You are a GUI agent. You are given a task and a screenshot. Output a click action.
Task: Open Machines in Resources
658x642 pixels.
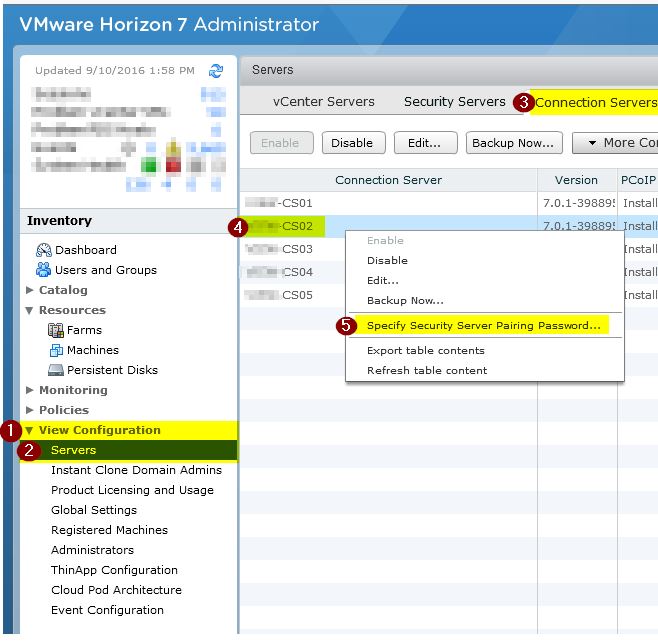[93, 350]
